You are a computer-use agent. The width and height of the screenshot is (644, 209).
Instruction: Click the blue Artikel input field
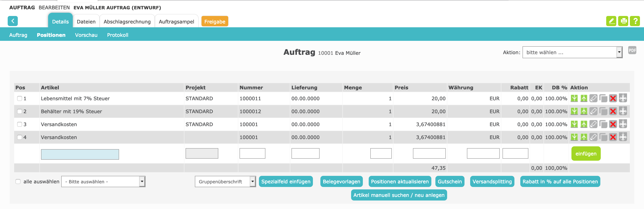[80, 154]
